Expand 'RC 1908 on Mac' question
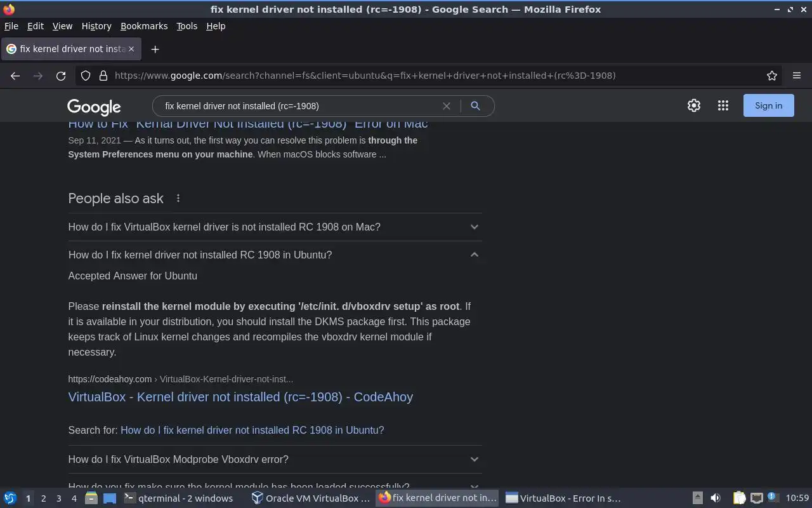The height and width of the screenshot is (508, 812). point(275,227)
